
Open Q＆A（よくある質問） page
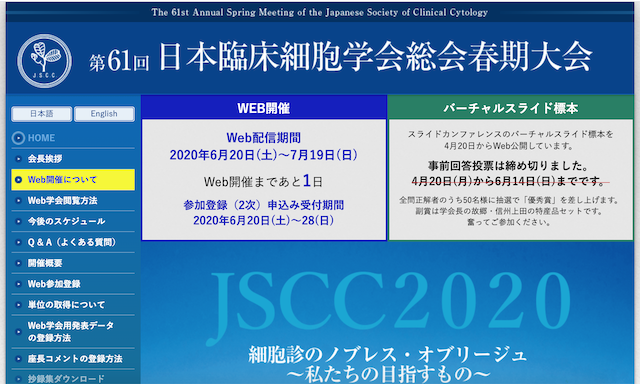pos(73,242)
